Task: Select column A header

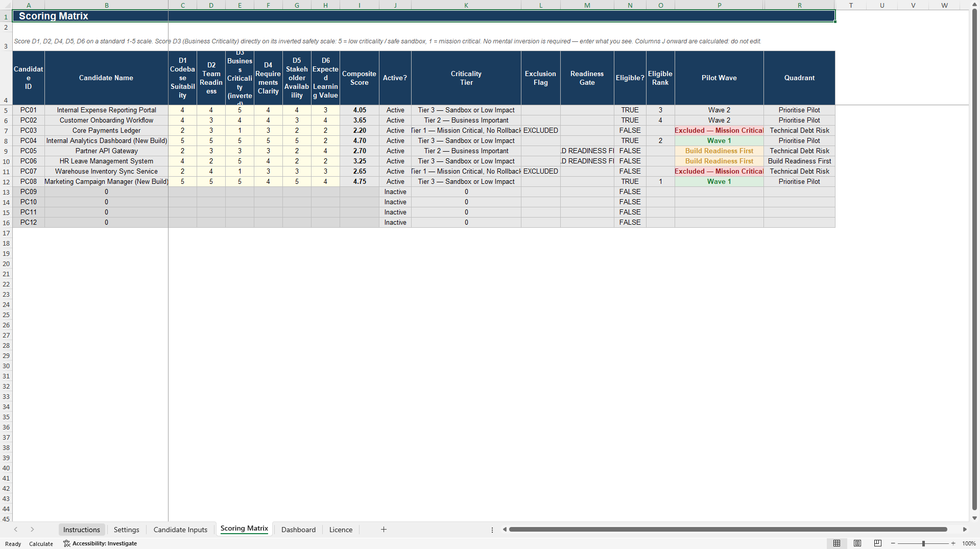Action: (x=29, y=5)
